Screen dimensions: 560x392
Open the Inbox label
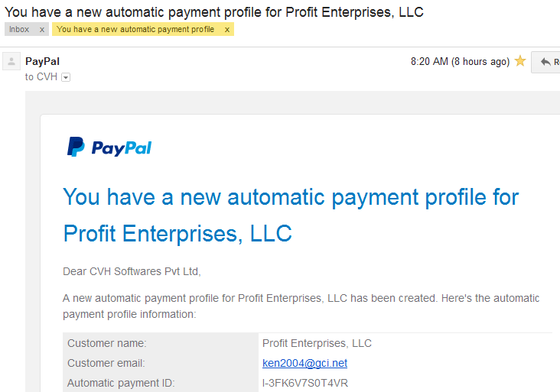pos(19,29)
